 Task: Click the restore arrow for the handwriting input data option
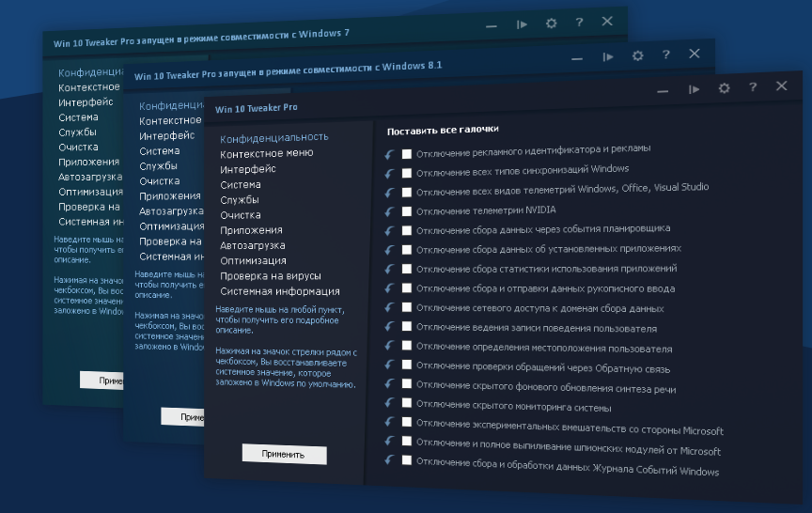pos(390,288)
